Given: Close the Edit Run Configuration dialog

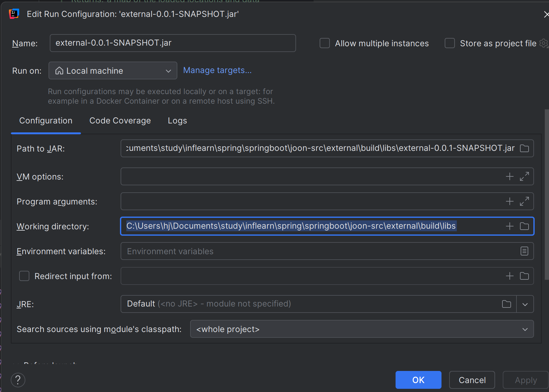Looking at the screenshot, I should (546, 14).
